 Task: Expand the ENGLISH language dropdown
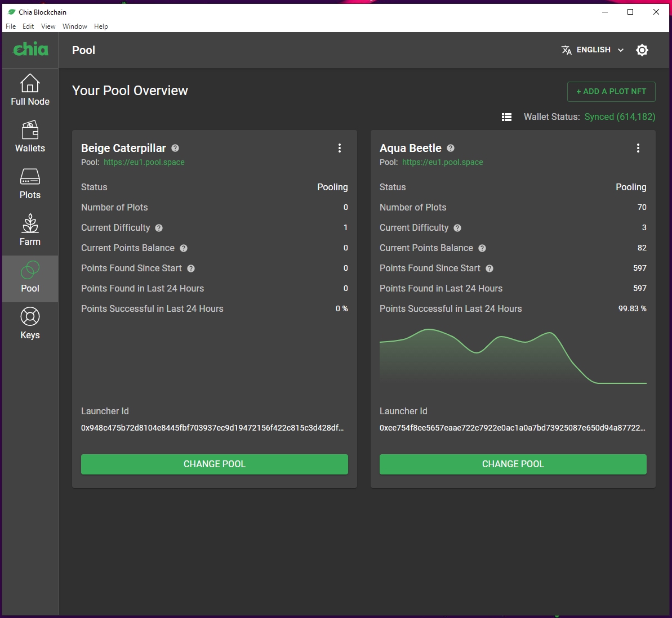click(593, 50)
